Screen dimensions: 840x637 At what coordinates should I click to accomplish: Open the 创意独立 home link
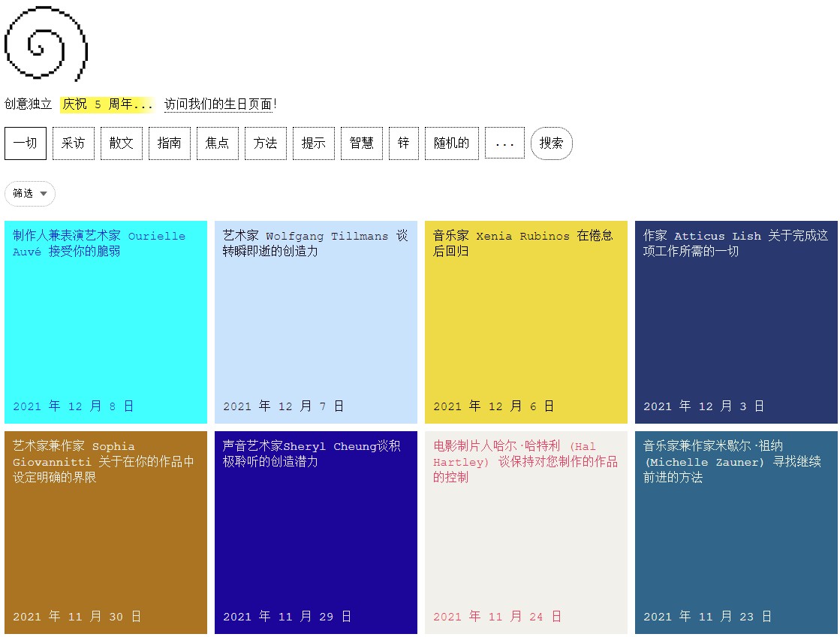point(29,104)
